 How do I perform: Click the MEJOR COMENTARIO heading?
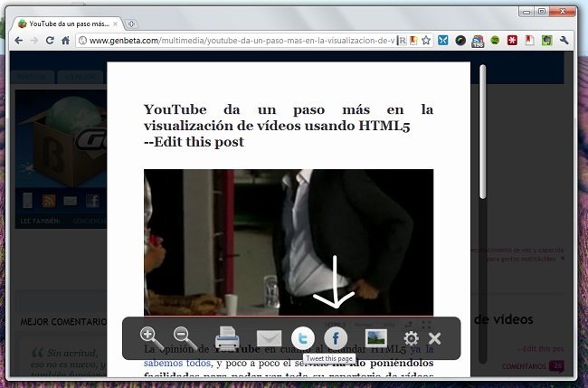coord(63,322)
